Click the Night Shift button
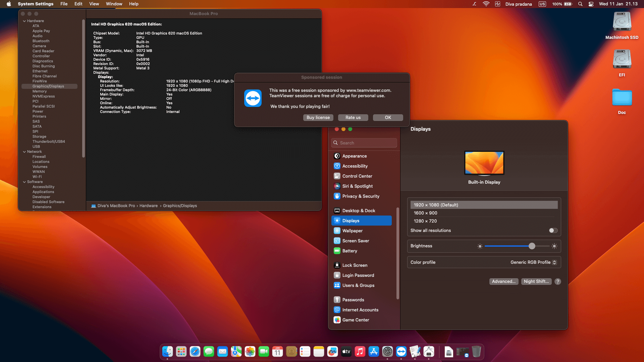 [x=536, y=282]
